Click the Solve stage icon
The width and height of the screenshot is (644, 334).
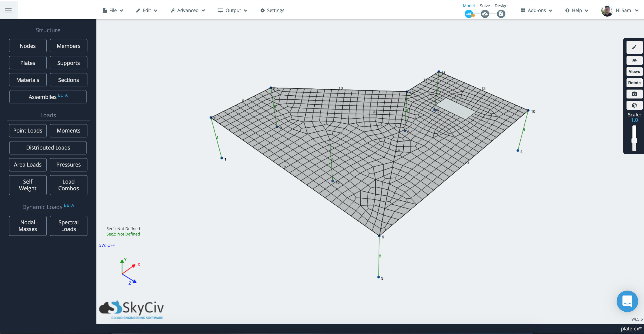[485, 14]
